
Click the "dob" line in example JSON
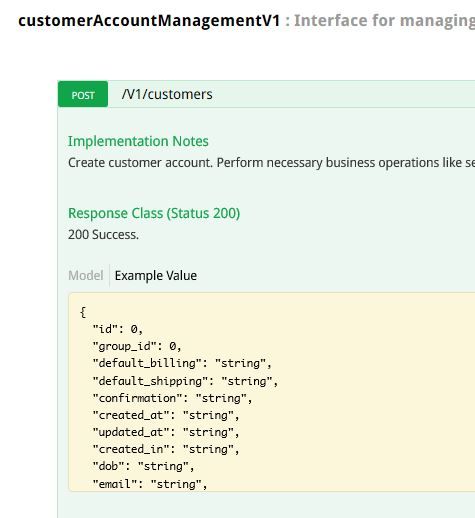click(x=143, y=466)
